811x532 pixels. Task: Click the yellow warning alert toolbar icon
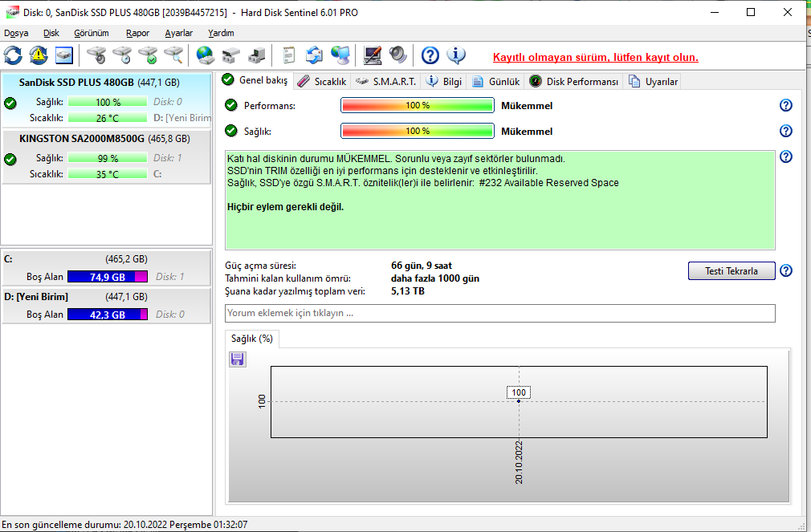click(39, 55)
